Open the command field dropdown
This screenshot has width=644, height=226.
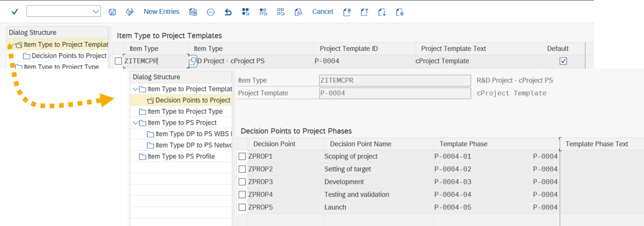tap(96, 12)
